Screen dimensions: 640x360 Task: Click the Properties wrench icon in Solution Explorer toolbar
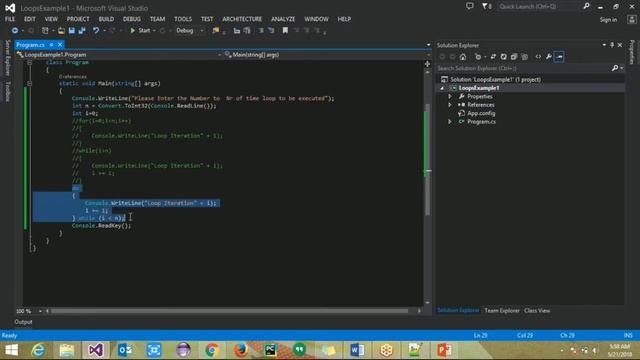[549, 57]
